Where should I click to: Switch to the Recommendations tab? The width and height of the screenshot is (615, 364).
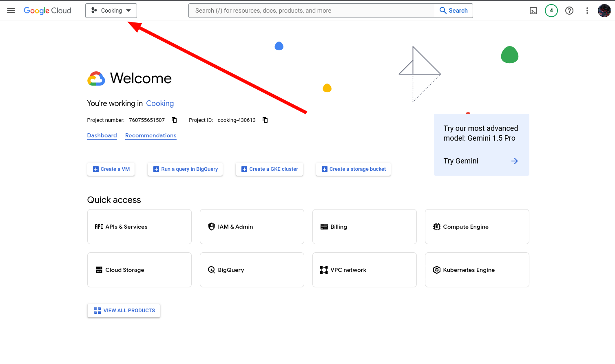[151, 135]
